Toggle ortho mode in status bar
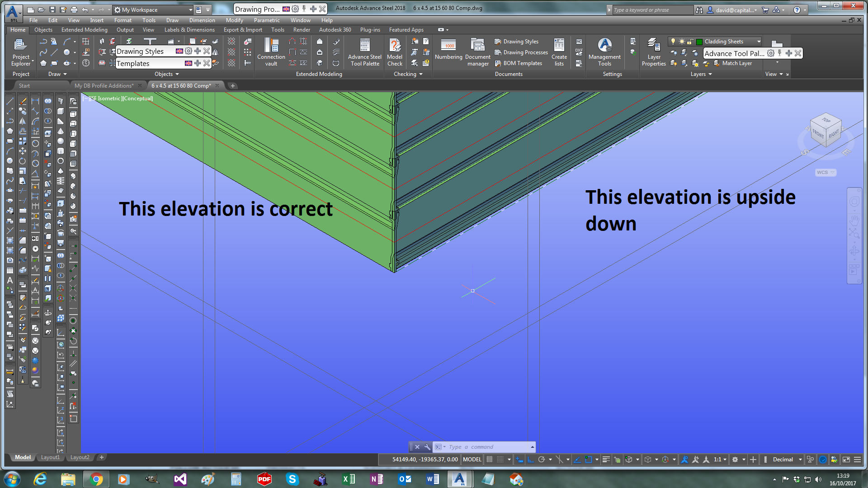 pyautogui.click(x=530, y=460)
